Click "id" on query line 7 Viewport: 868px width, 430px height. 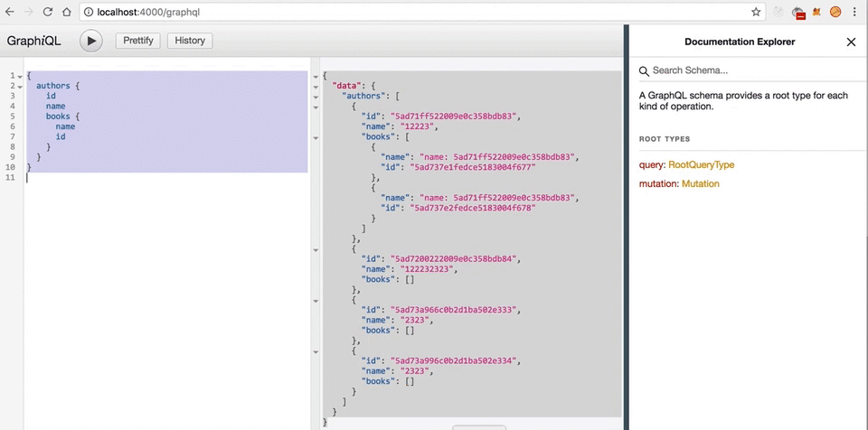[61, 136]
